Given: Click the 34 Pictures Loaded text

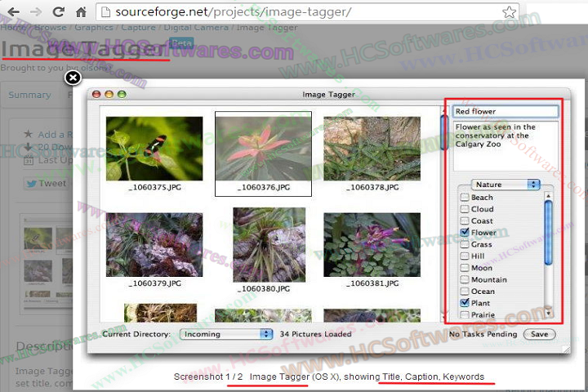Looking at the screenshot, I should 316,334.
